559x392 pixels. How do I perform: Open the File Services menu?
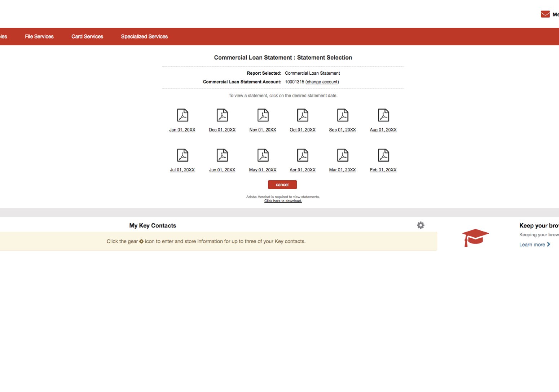39,36
